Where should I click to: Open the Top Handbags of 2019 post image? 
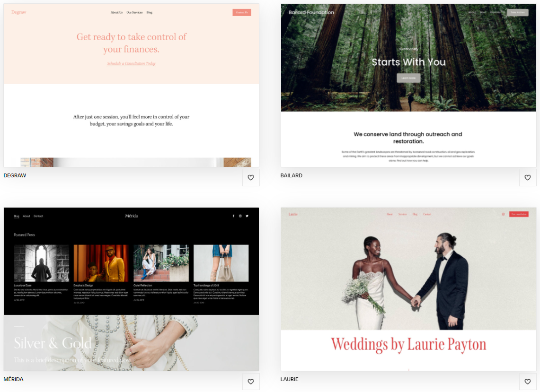point(221,263)
